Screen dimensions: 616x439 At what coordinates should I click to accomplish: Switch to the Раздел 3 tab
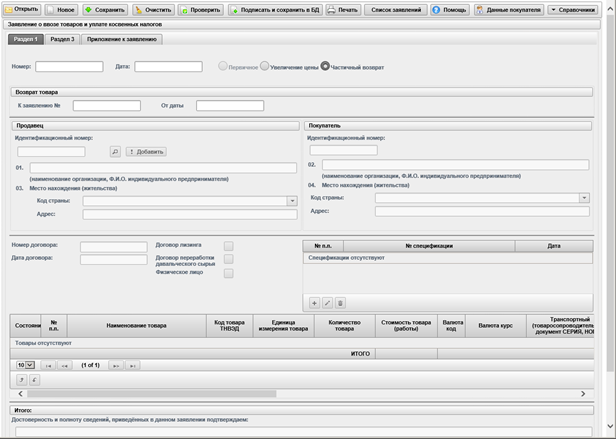tap(64, 39)
